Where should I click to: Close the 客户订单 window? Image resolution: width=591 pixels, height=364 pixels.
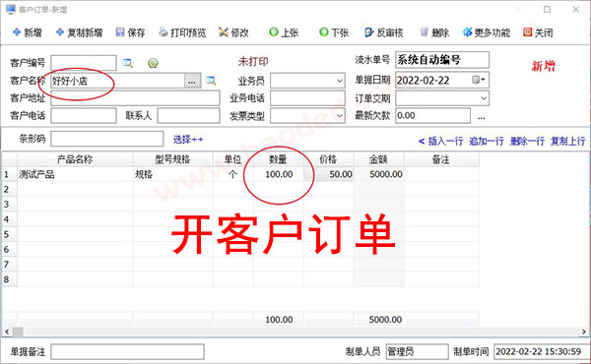(x=576, y=10)
